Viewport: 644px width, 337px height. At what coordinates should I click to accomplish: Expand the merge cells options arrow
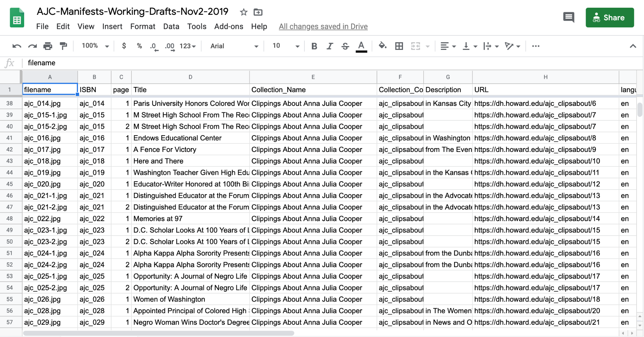click(428, 46)
